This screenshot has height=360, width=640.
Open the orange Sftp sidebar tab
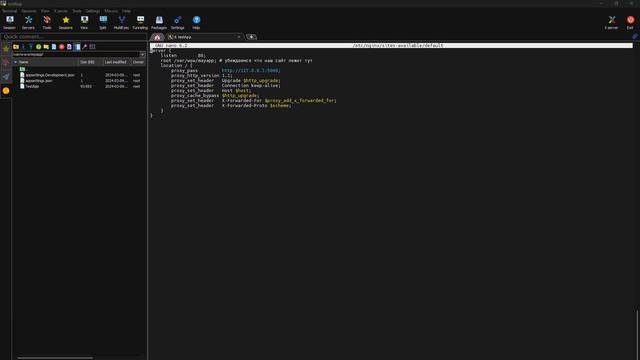pyautogui.click(x=6, y=91)
